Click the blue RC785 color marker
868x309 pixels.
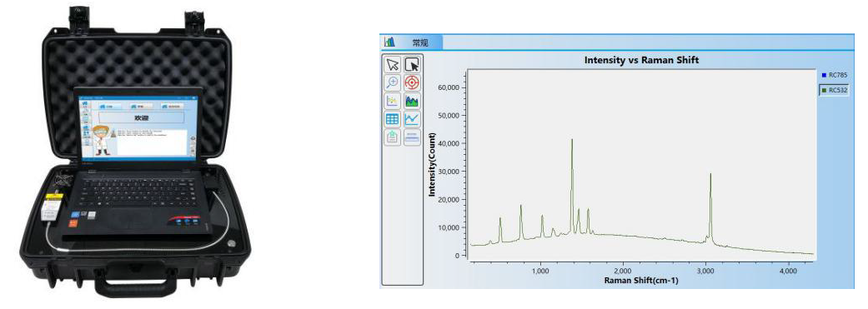pyautogui.click(x=825, y=75)
